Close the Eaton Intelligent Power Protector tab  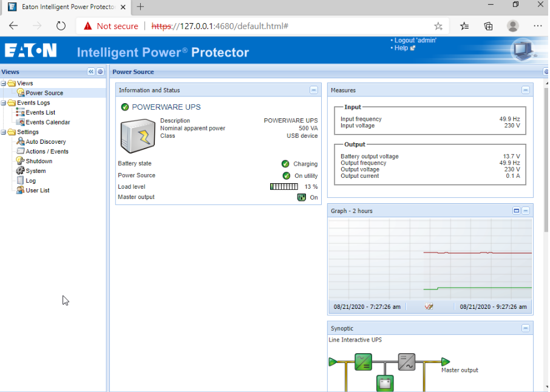pyautogui.click(x=123, y=7)
